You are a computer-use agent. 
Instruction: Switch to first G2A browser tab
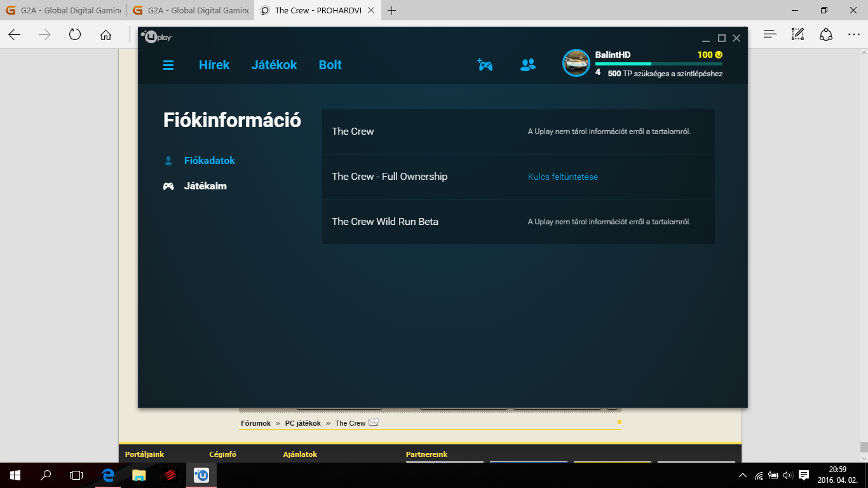[63, 10]
